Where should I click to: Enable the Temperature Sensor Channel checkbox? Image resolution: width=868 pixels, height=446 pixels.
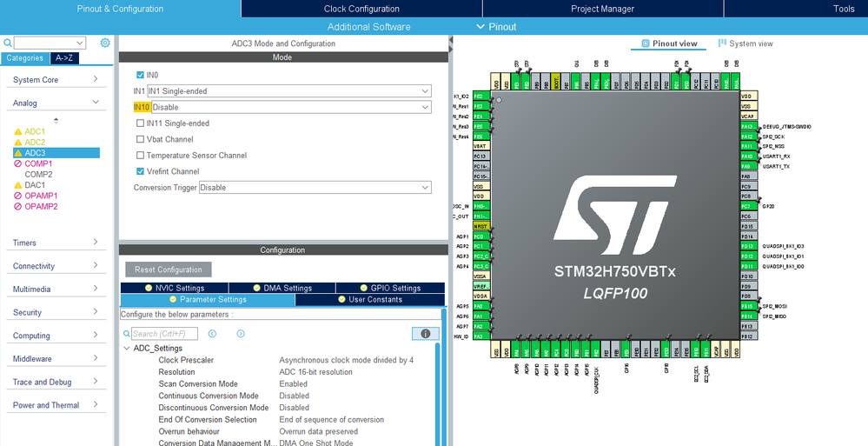[141, 155]
